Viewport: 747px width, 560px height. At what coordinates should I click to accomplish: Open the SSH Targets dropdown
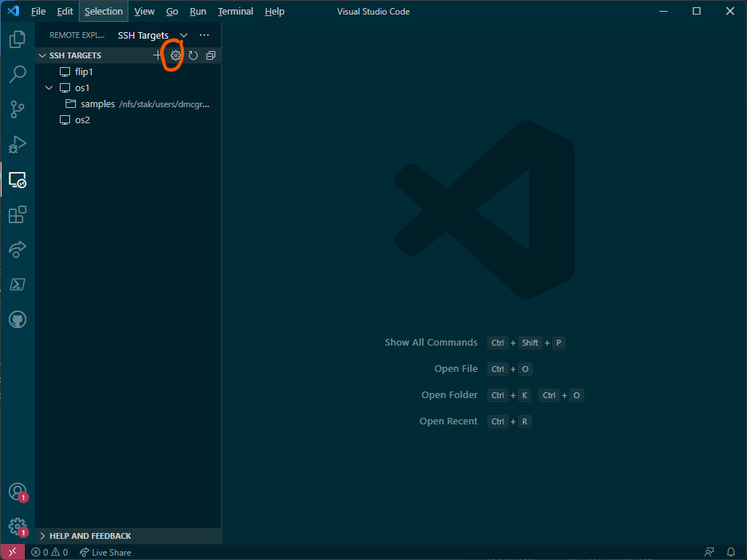(152, 35)
